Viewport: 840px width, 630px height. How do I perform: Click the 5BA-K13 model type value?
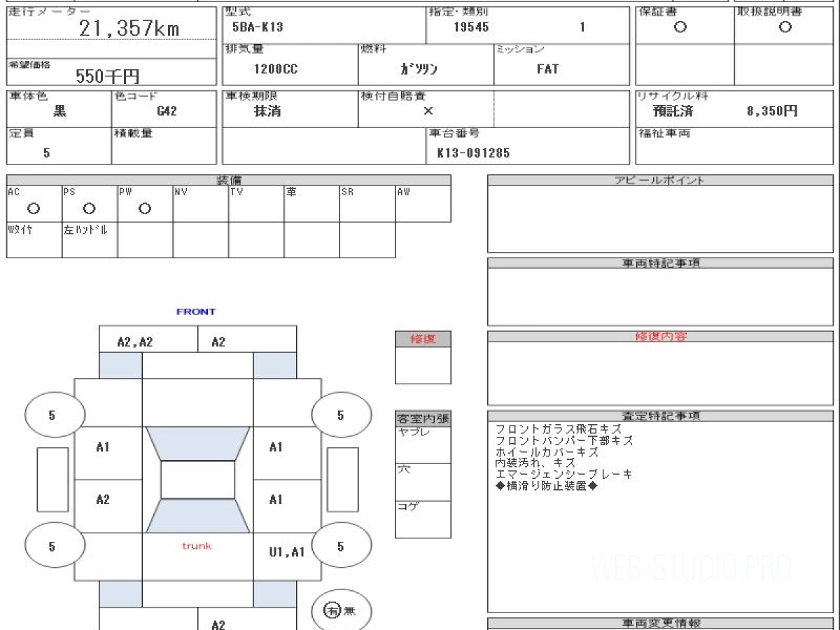[258, 28]
